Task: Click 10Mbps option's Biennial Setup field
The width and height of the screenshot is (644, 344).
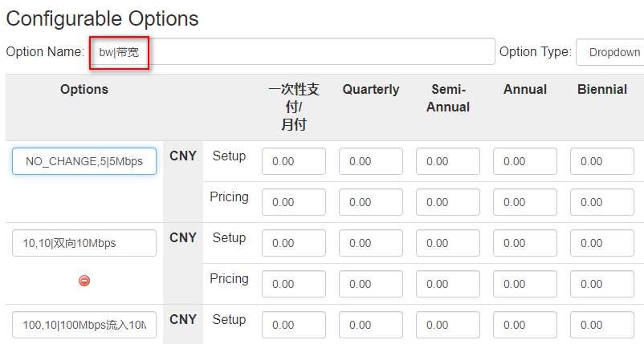Action: [x=602, y=243]
